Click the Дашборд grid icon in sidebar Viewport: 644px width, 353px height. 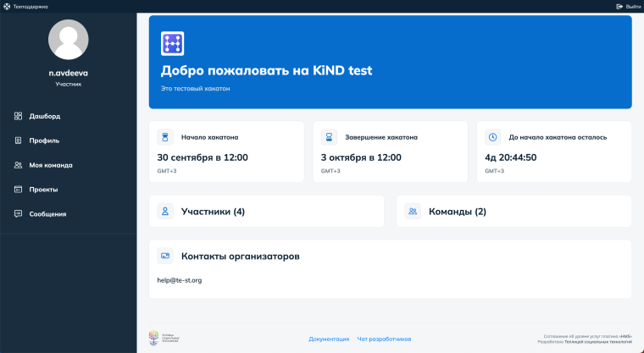click(x=18, y=116)
